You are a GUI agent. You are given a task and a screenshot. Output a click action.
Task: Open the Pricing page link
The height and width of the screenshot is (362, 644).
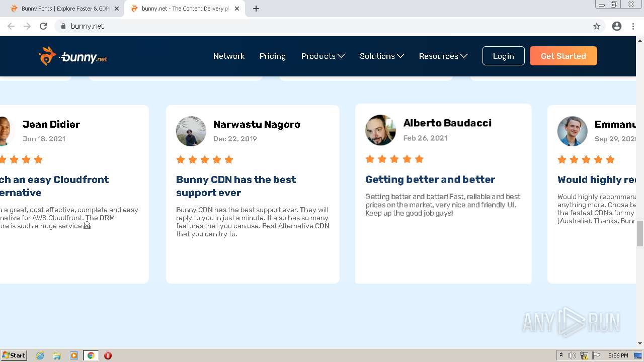coord(273,56)
